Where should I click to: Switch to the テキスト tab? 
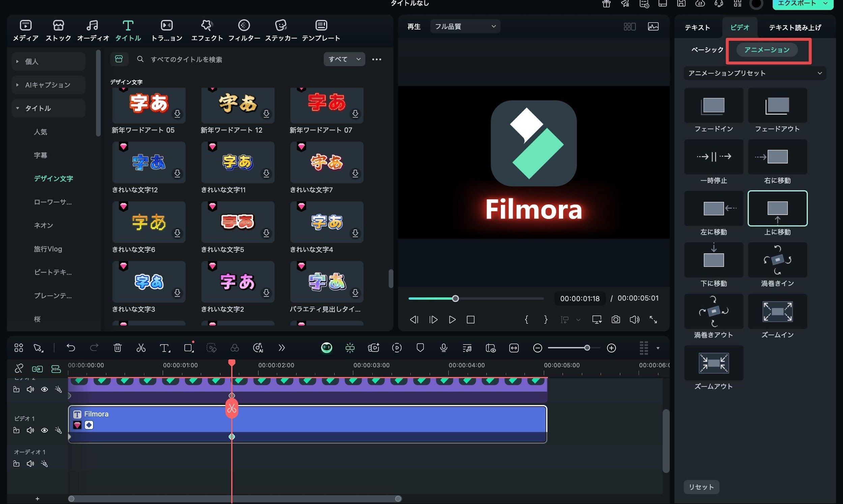point(697,28)
